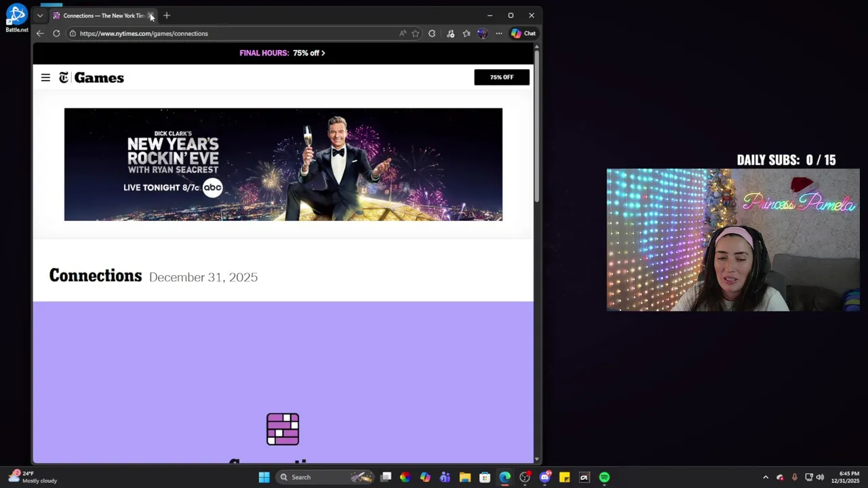Open the New Year's Rockin' Eve ad
Viewport: 868px width, 488px height.
[283, 164]
